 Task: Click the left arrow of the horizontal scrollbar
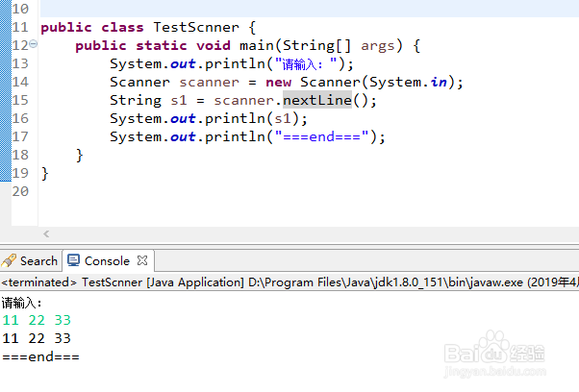tap(46, 233)
